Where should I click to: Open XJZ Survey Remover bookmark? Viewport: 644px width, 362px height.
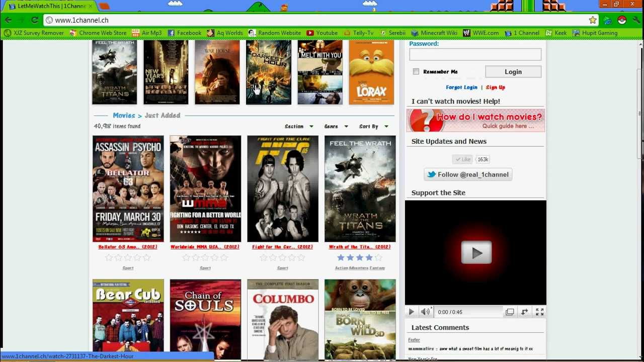pos(34,33)
